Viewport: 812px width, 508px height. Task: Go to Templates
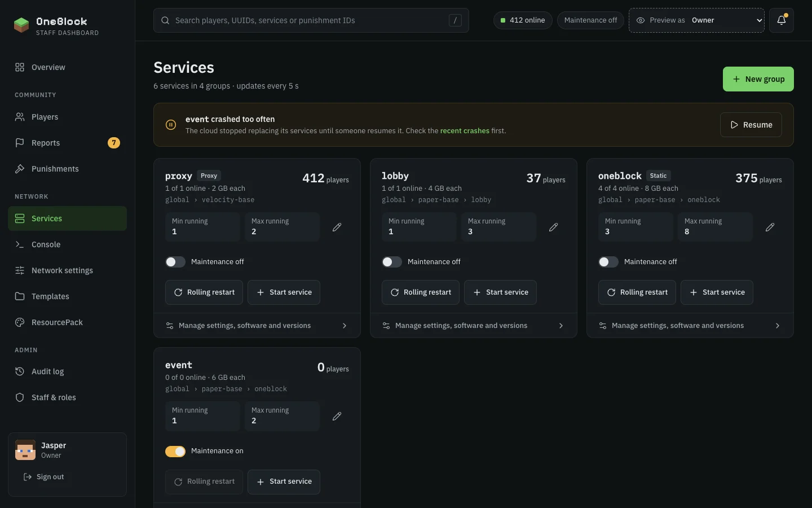[68, 296]
